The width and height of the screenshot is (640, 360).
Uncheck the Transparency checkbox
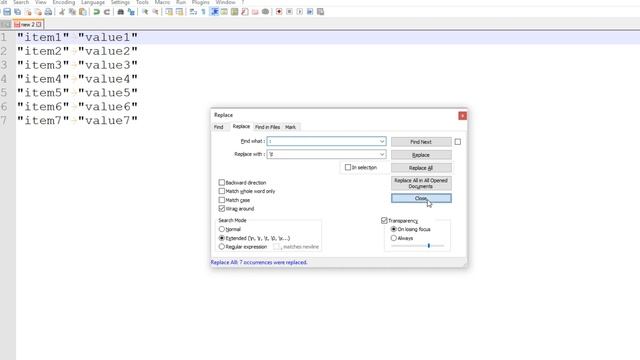click(384, 220)
